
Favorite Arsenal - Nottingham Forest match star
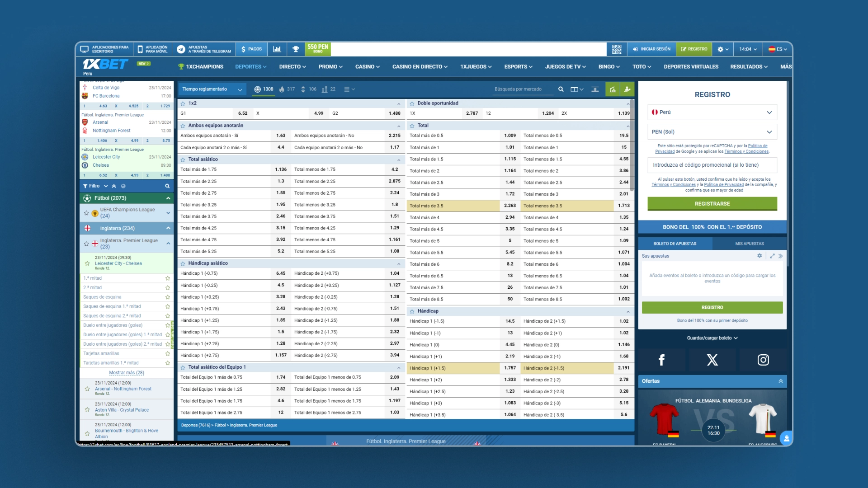(87, 389)
